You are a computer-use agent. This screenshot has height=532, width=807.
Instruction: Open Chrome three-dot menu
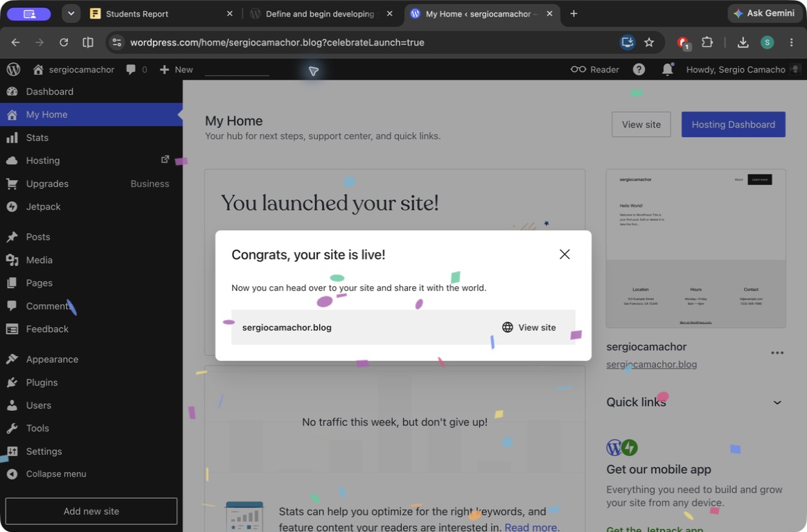(791, 42)
